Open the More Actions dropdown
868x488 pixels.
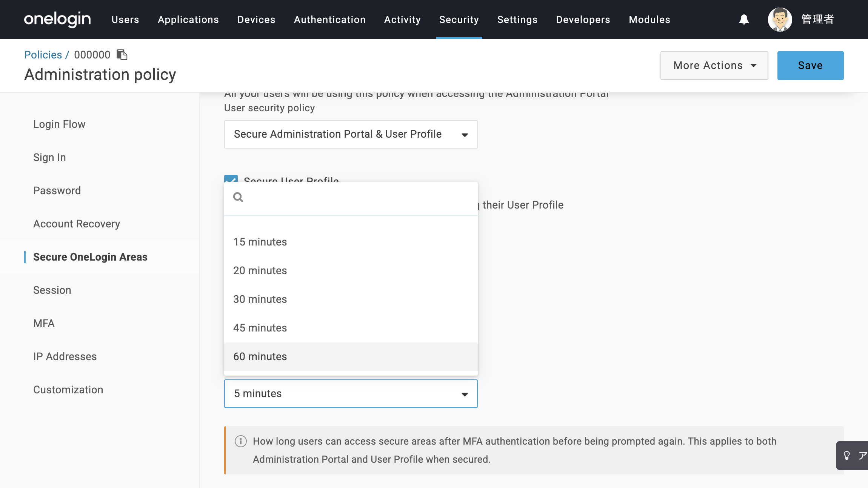point(714,66)
